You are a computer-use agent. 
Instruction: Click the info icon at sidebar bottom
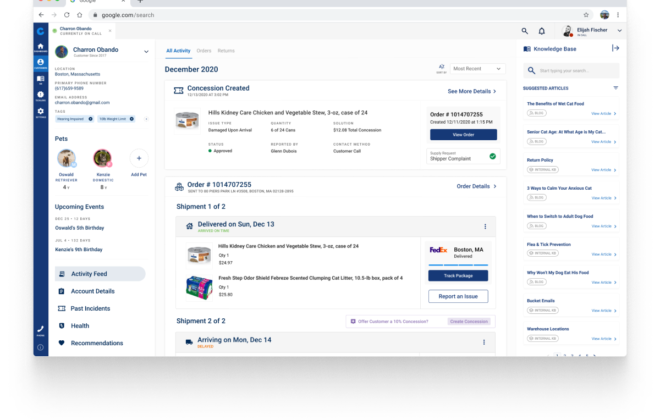(40, 347)
